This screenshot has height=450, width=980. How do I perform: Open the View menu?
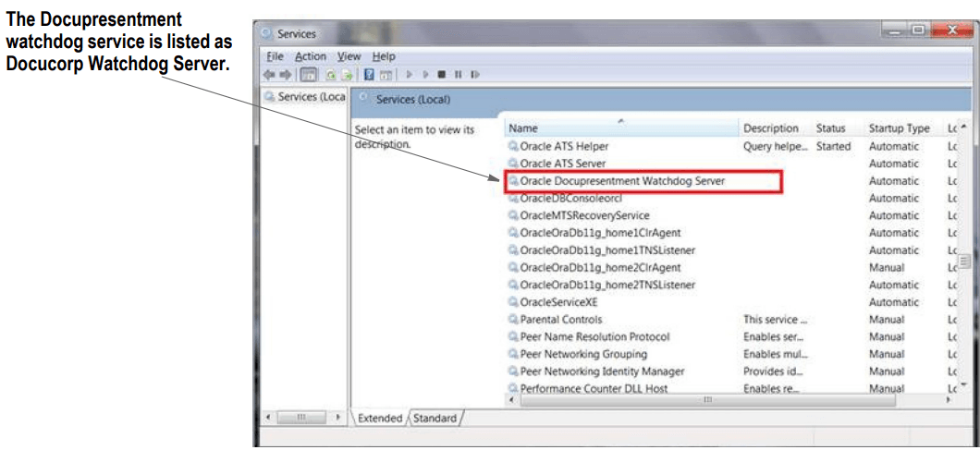tap(349, 56)
